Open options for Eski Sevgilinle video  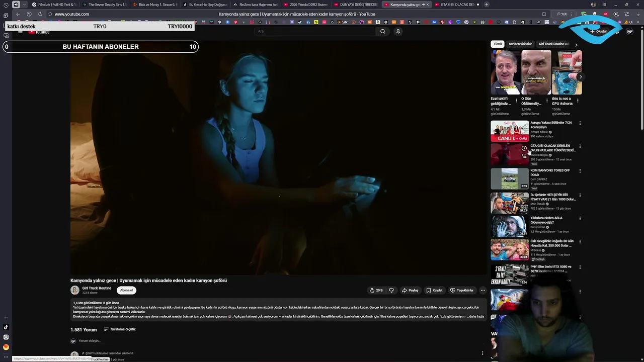[x=580, y=241]
